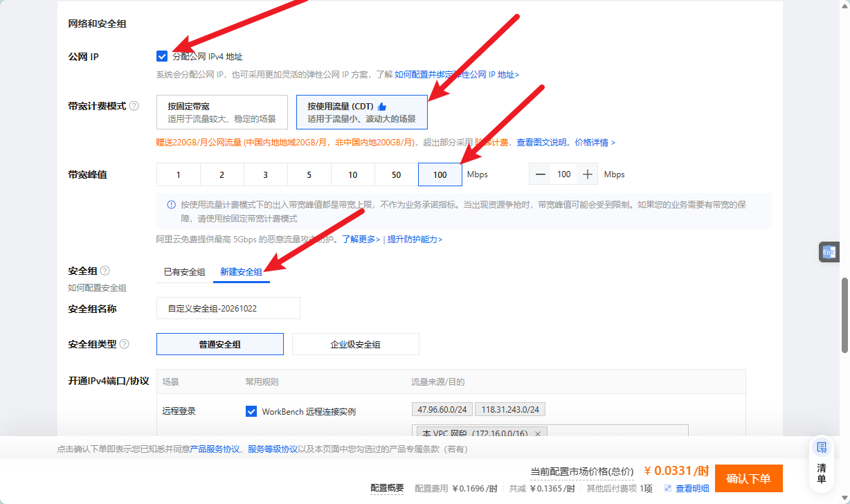Open 了解更多 link about protection
This screenshot has height=504, width=850.
pos(361,239)
